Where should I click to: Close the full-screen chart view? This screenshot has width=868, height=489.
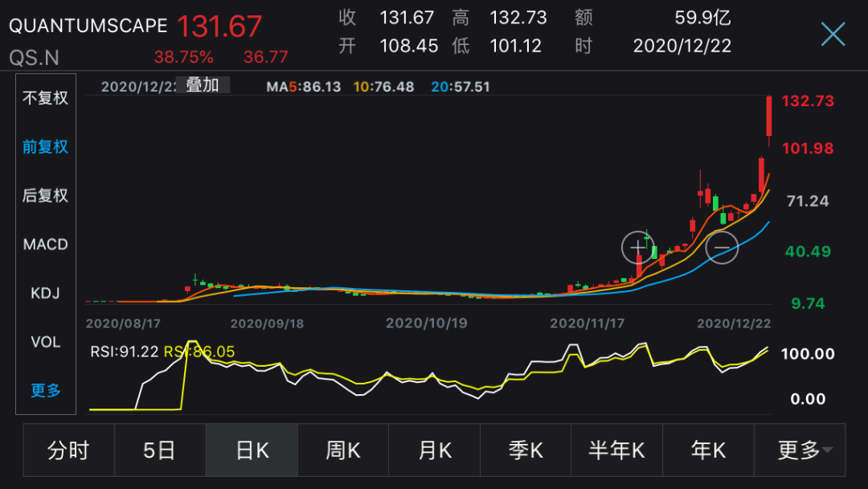coord(833,35)
